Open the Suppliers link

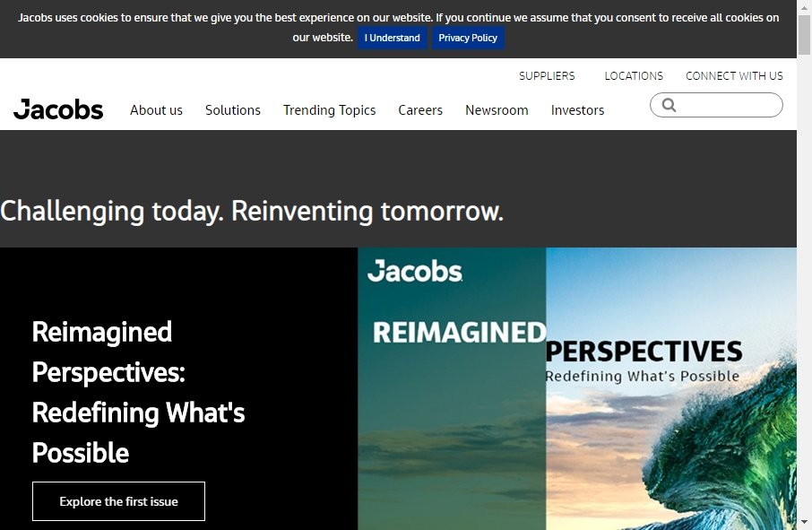(x=547, y=76)
